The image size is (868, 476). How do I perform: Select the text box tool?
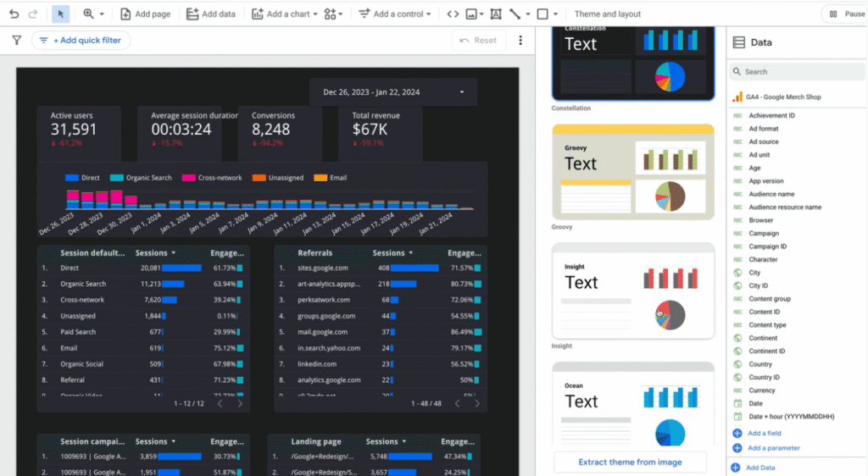495,14
